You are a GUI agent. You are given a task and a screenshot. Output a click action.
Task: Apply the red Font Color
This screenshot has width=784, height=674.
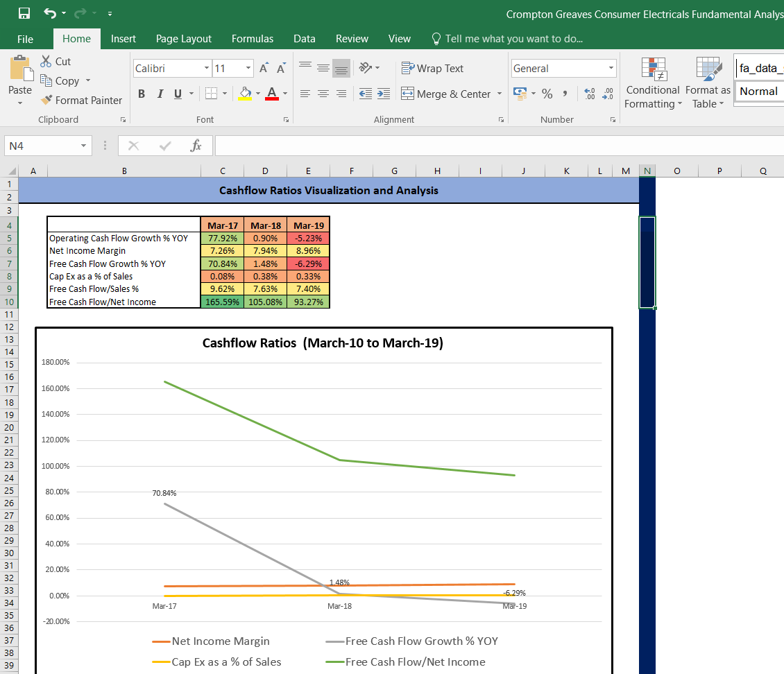tap(272, 94)
